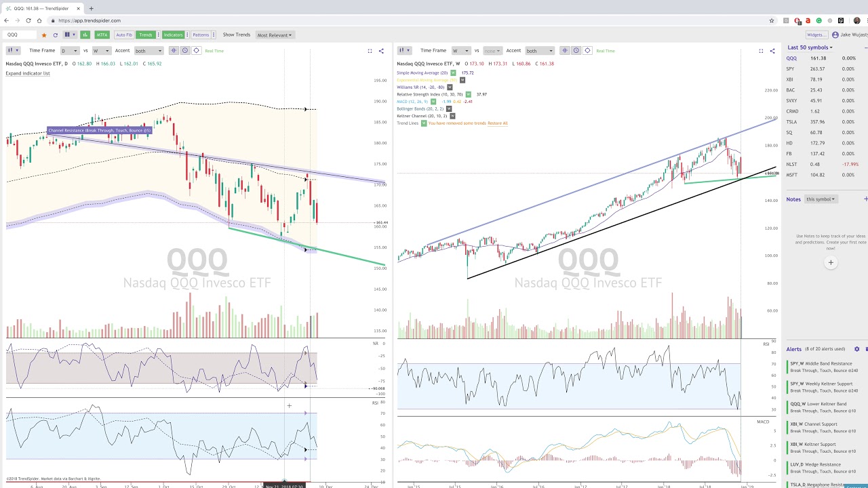Open a new browser tab
Image resolution: width=868 pixels, height=488 pixels.
[91, 8]
